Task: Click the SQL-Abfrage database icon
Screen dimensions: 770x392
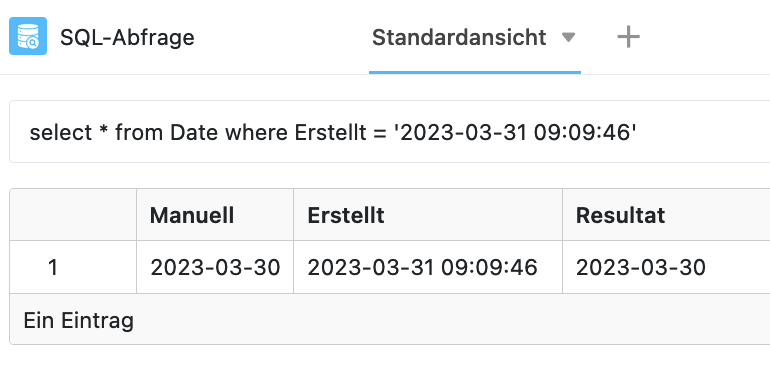Action: click(x=28, y=36)
